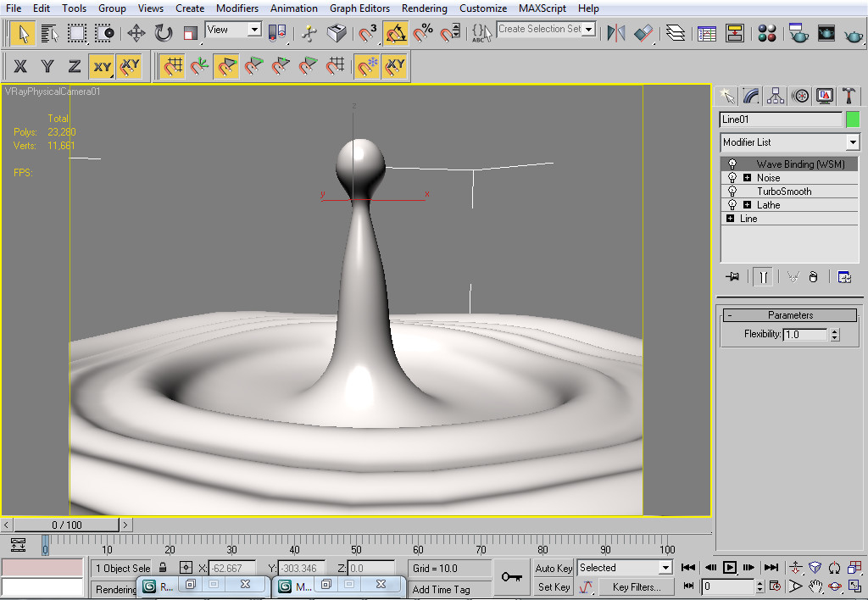Image resolution: width=868 pixels, height=600 pixels.
Task: Click the Key Filters button
Action: 637,587
